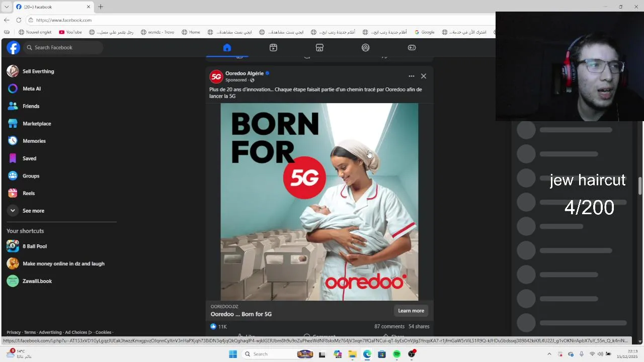This screenshot has width=644, height=362.
Task: Click the Ooredoo ... Born for 5G headline
Action: (241, 314)
